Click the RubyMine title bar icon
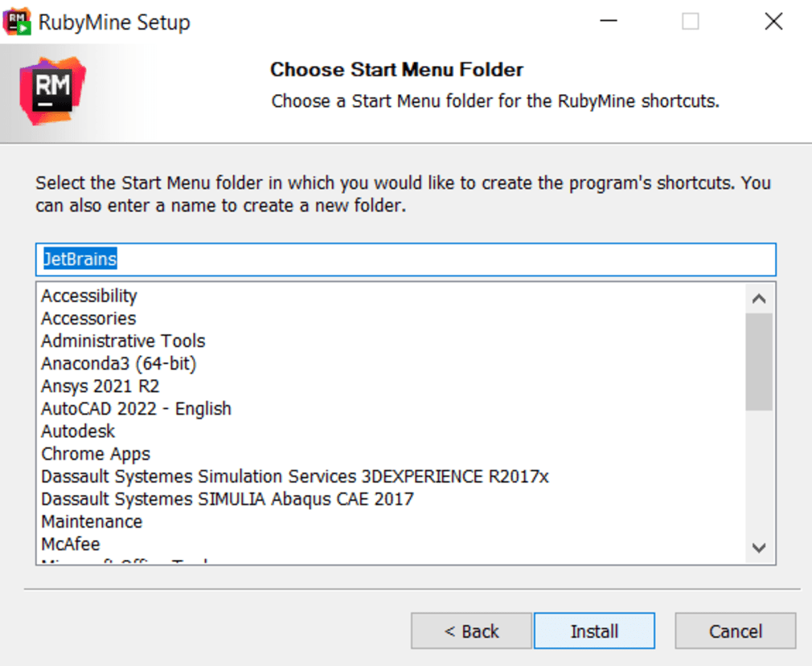This screenshot has width=812, height=666. (x=18, y=22)
